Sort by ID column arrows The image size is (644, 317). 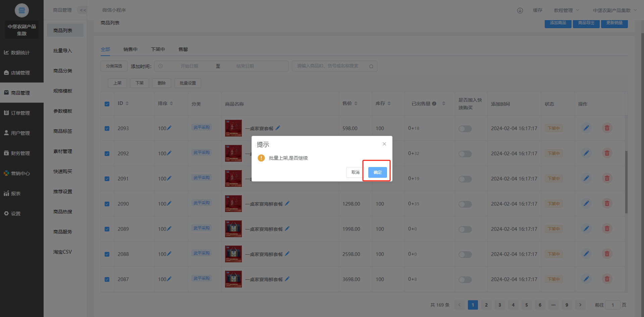pos(127,104)
